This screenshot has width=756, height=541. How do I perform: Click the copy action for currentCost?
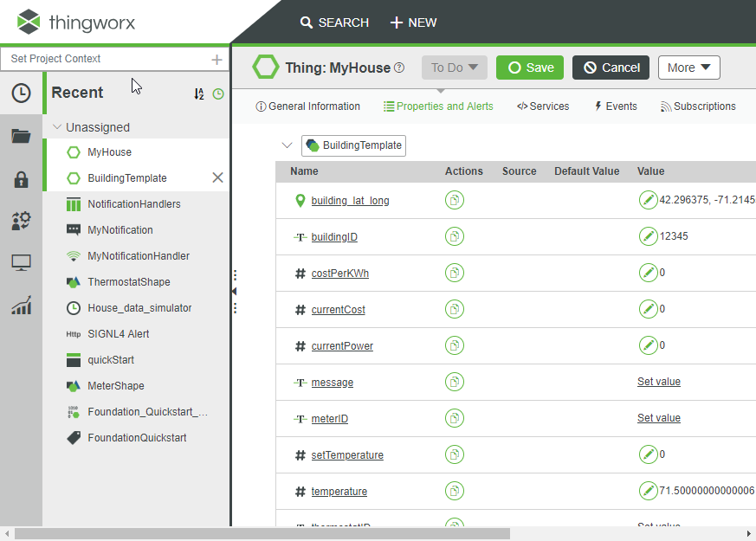(x=454, y=309)
